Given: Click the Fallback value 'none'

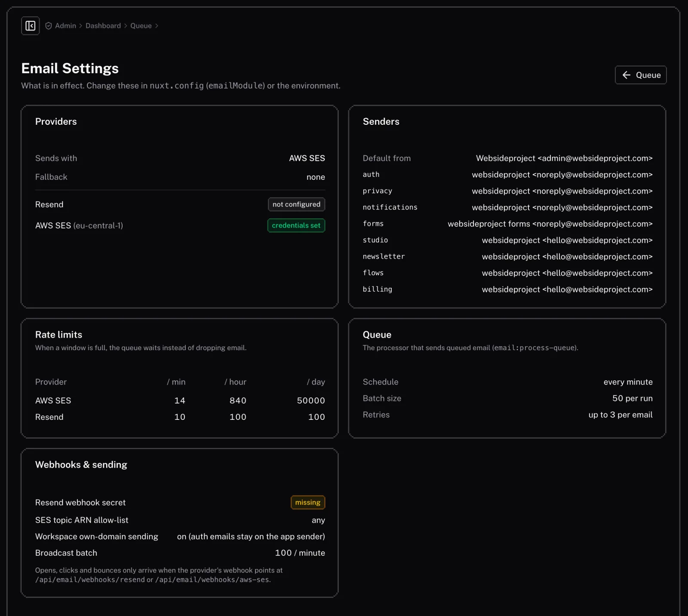Looking at the screenshot, I should (x=316, y=177).
